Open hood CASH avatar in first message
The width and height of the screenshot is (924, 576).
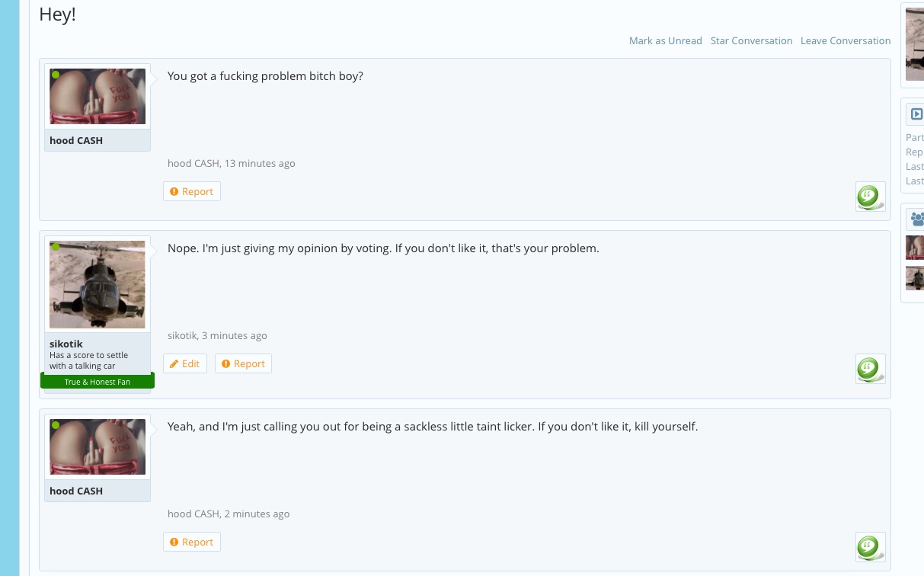98,96
